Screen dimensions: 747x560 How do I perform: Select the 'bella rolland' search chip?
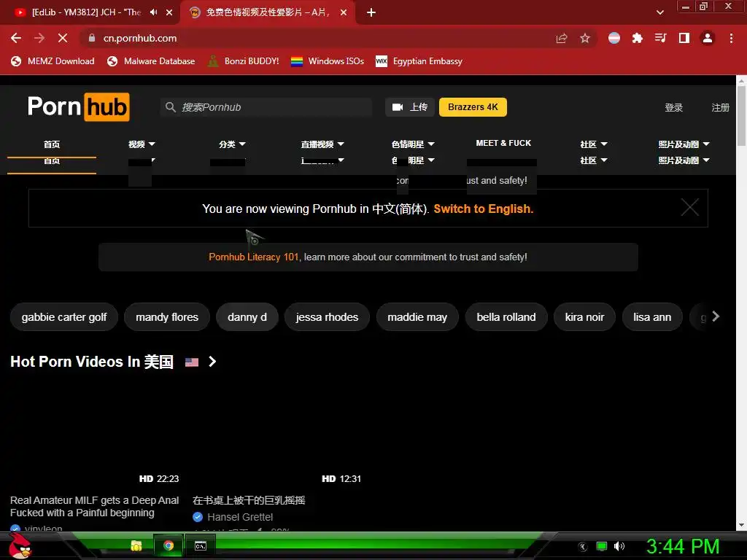[x=506, y=317]
